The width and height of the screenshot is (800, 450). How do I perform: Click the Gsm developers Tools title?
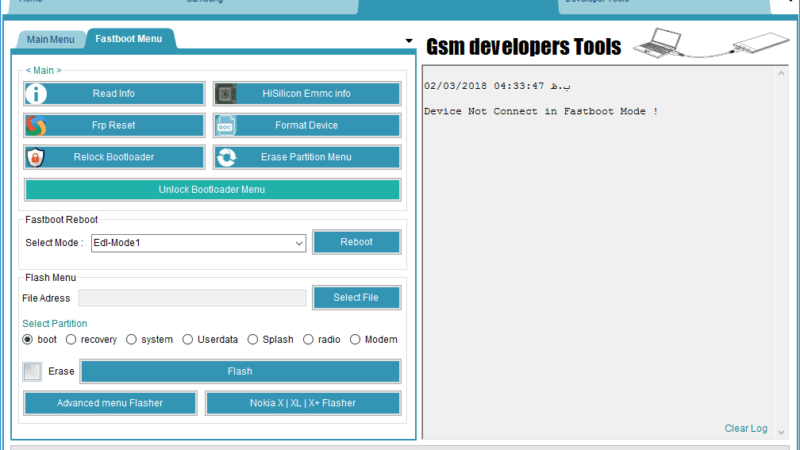(523, 46)
